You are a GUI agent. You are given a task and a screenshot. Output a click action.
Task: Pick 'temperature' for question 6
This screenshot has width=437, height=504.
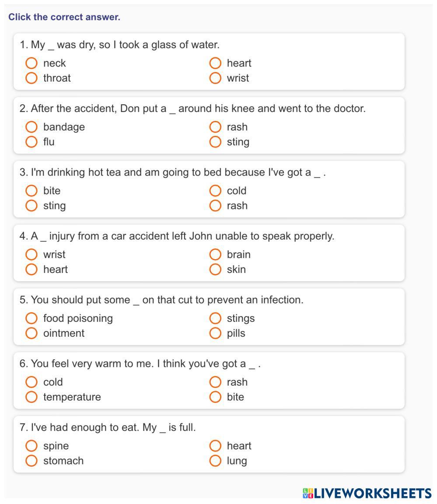coord(31,397)
